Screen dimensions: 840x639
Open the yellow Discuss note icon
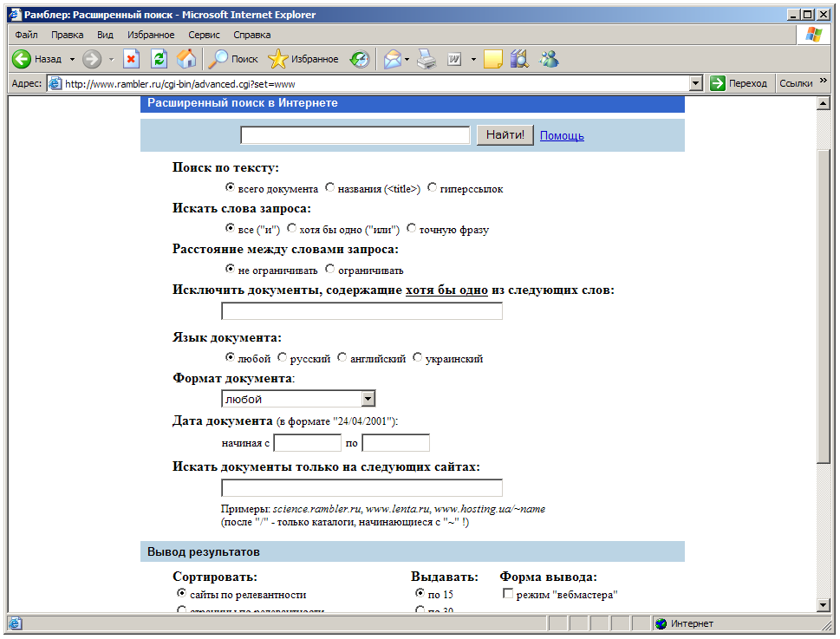tap(493, 59)
